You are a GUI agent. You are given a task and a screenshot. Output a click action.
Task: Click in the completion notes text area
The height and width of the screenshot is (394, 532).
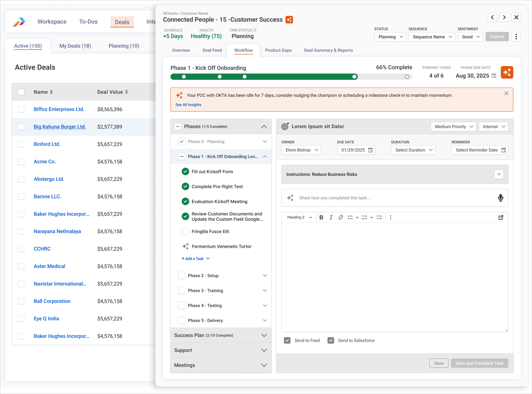[x=395, y=277]
